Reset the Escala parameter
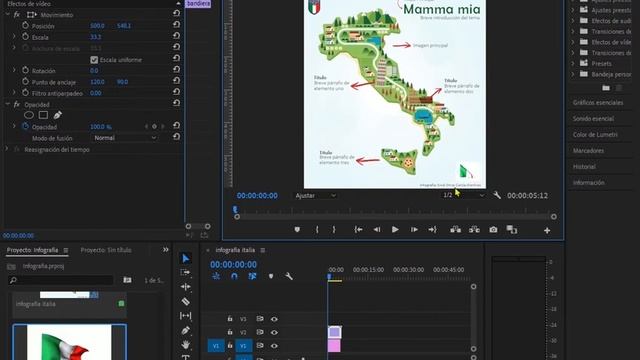 click(x=176, y=36)
